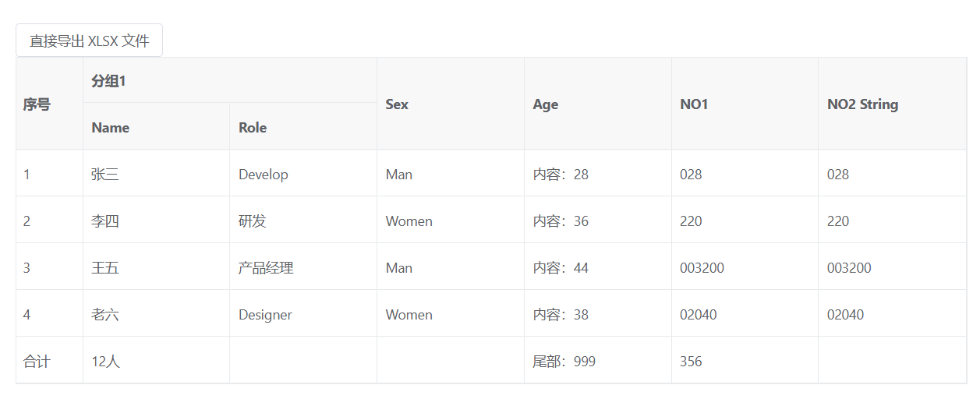Click the Age column header
Image resolution: width=980 pixels, height=399 pixels.
(546, 104)
